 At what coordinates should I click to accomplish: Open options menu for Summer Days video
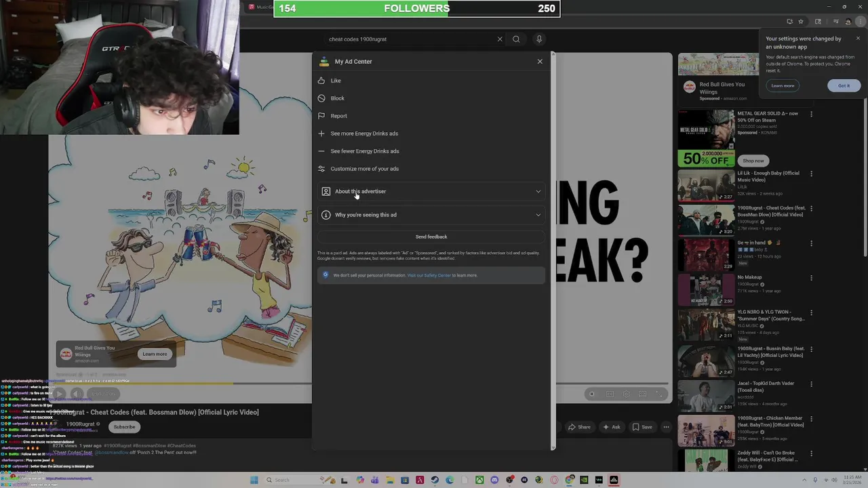click(811, 312)
